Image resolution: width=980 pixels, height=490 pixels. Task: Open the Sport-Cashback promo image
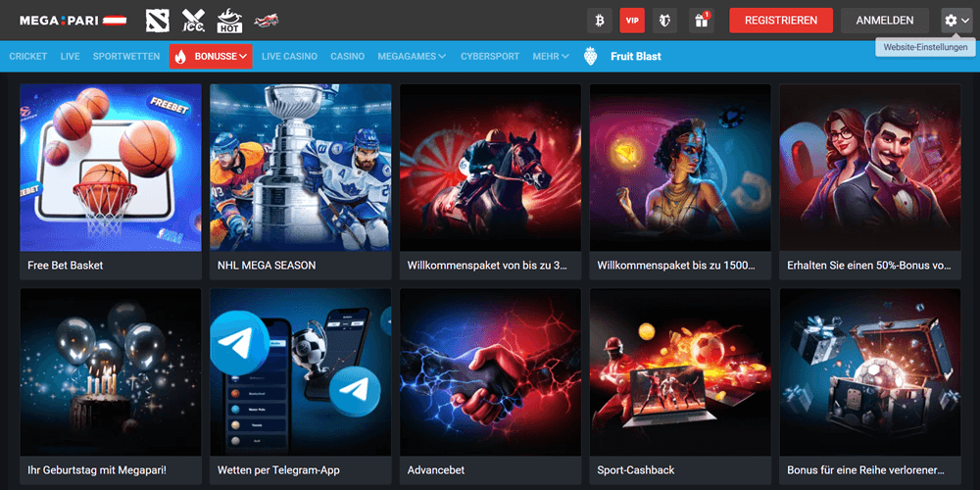tap(681, 371)
